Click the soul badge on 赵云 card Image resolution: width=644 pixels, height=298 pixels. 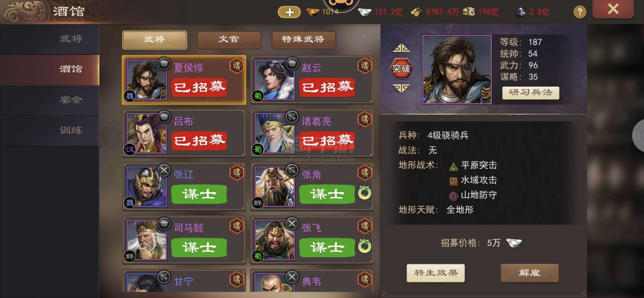point(365,66)
